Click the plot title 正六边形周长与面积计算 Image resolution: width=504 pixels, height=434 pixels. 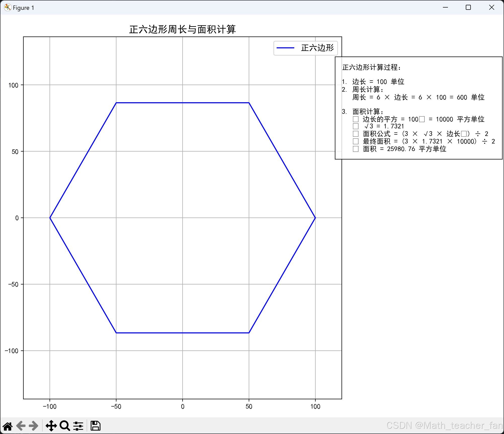point(183,29)
